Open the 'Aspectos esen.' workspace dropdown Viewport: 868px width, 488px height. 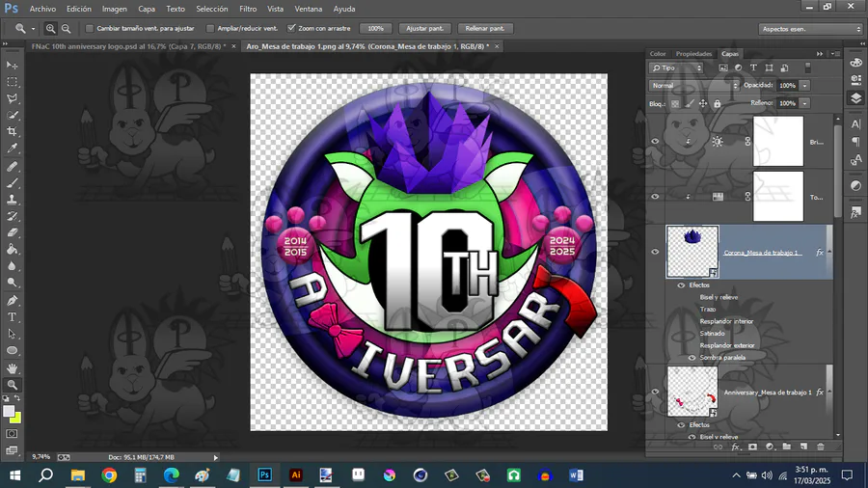810,29
